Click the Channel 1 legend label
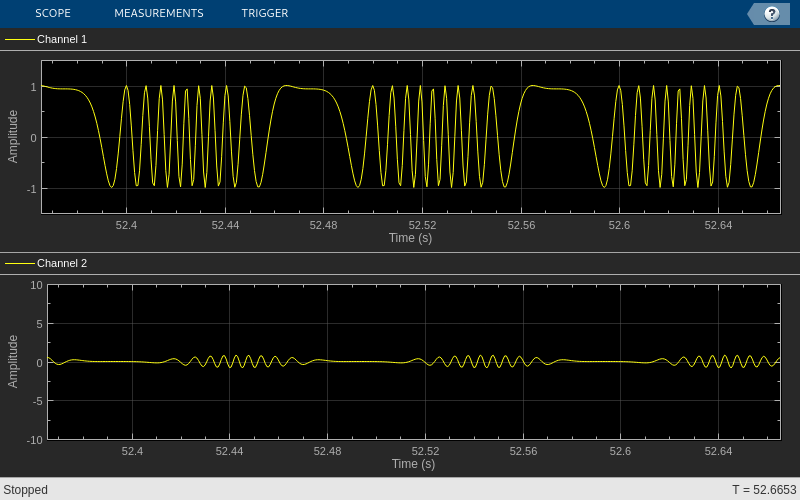This screenshot has width=800, height=500. 62,39
